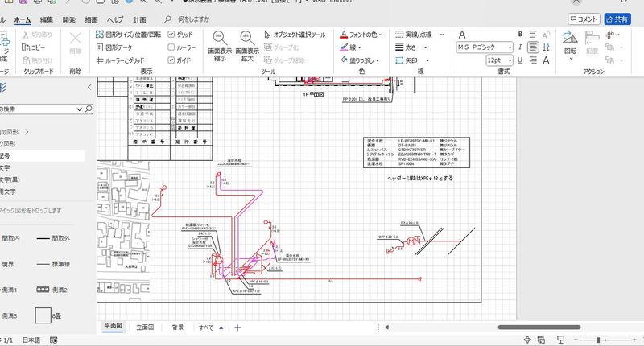Switch to 背景 page tab
The width and height of the screenshot is (644, 346).
click(177, 327)
